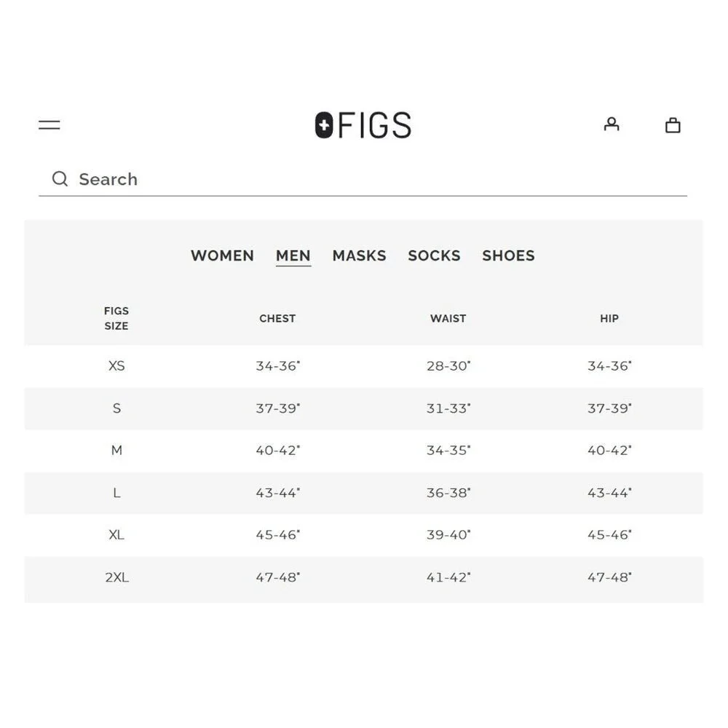728x728 pixels.
Task: Select the 2XL size row label
Action: 116,577
